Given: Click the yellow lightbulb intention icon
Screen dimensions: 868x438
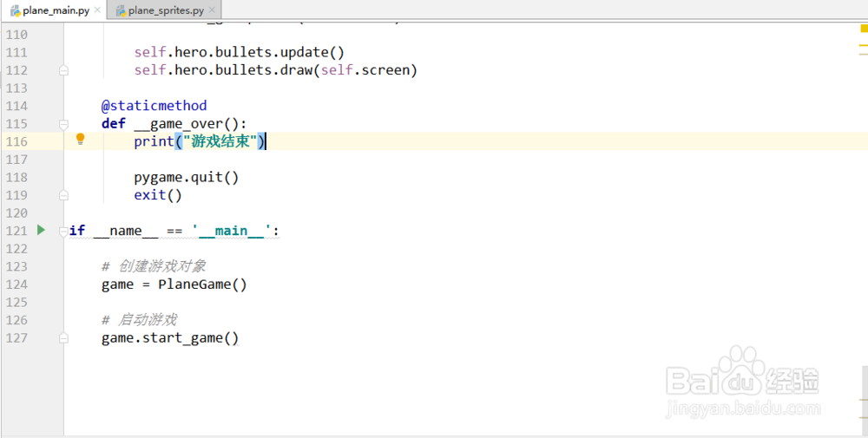Looking at the screenshot, I should coord(81,139).
